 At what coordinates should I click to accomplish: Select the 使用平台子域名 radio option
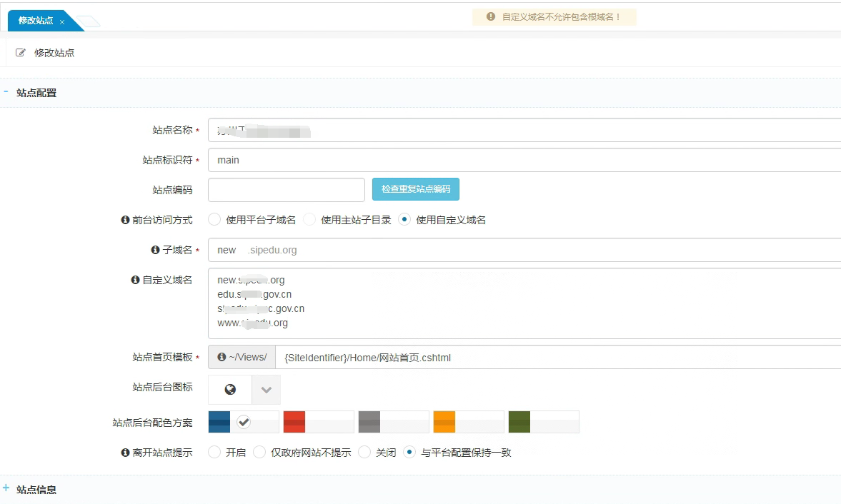pos(214,219)
